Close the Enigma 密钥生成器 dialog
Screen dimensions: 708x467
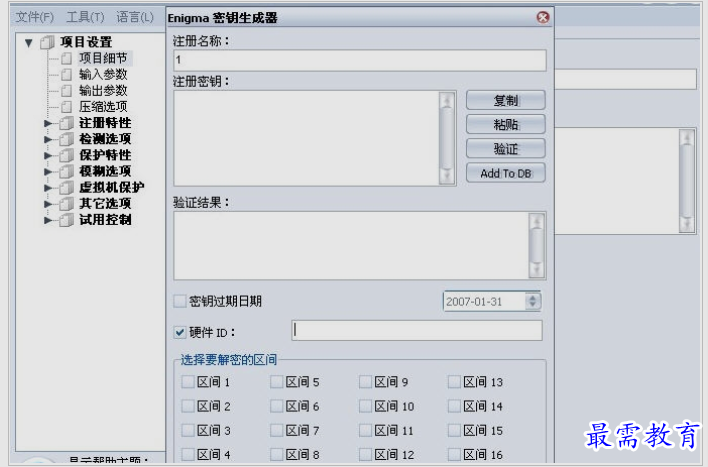tap(543, 17)
